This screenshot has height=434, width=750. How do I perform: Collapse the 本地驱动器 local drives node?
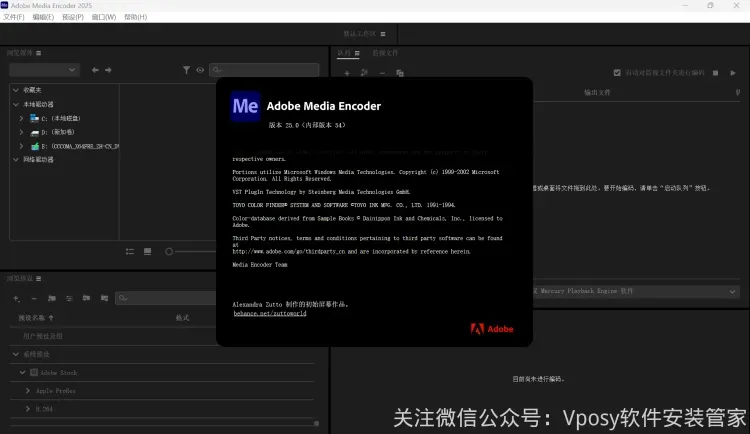tap(16, 104)
